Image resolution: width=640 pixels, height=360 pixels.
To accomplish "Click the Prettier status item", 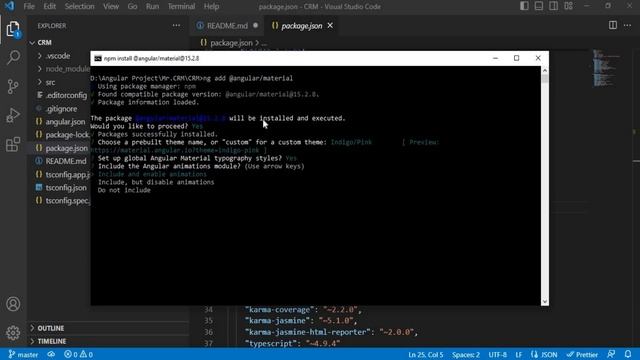I will pyautogui.click(x=582, y=354).
